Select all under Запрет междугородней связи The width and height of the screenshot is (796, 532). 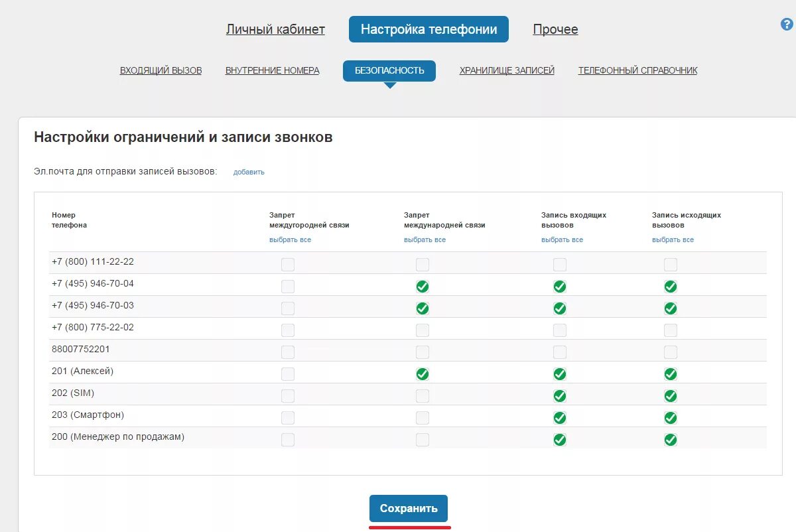coord(290,240)
